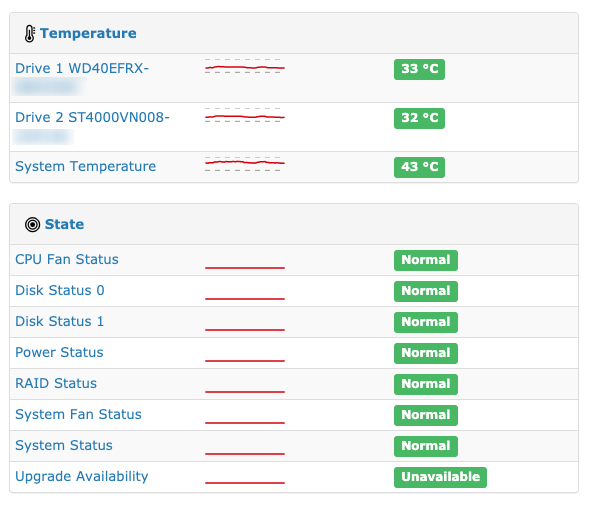This screenshot has height=505, width=591.
Task: Open Power Status link
Action: coord(59,352)
